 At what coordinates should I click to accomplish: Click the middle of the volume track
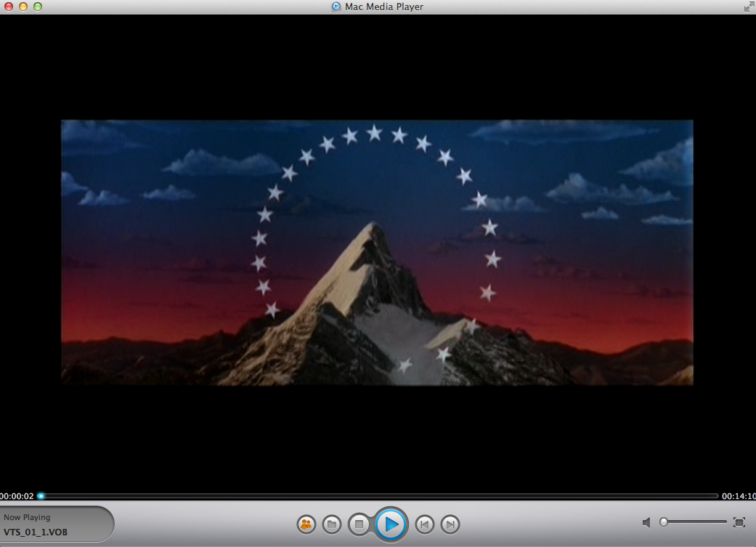[x=694, y=522]
